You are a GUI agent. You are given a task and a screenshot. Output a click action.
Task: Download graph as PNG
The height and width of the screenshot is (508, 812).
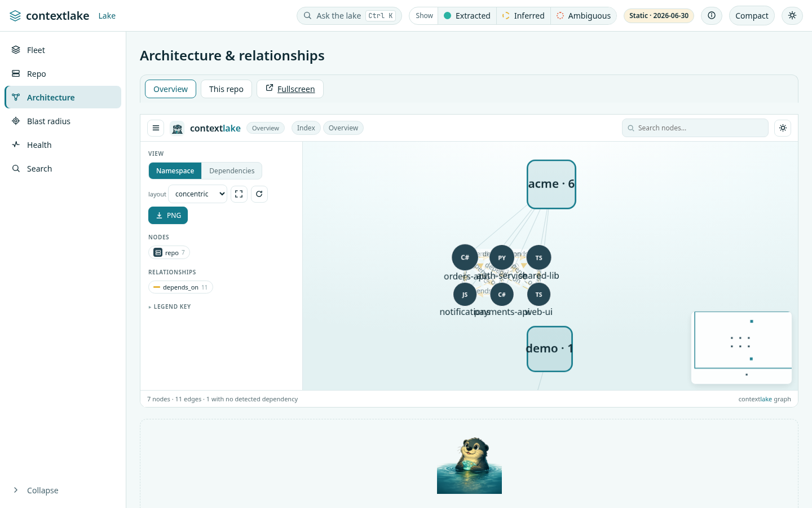point(168,216)
